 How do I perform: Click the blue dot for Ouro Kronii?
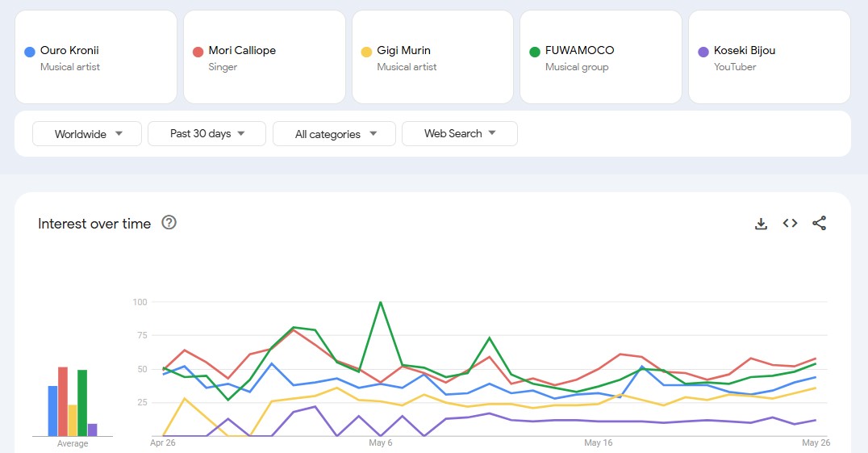click(x=30, y=52)
